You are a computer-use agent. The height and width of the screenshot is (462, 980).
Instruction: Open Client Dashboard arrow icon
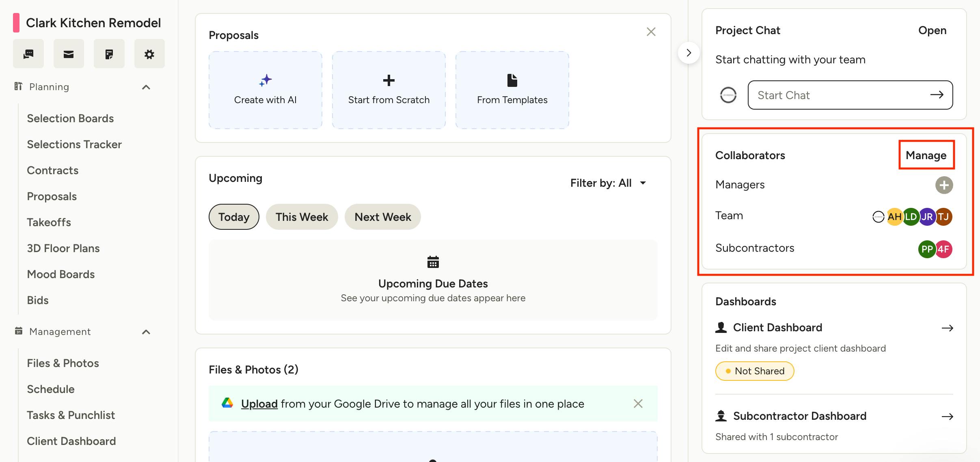pyautogui.click(x=947, y=328)
